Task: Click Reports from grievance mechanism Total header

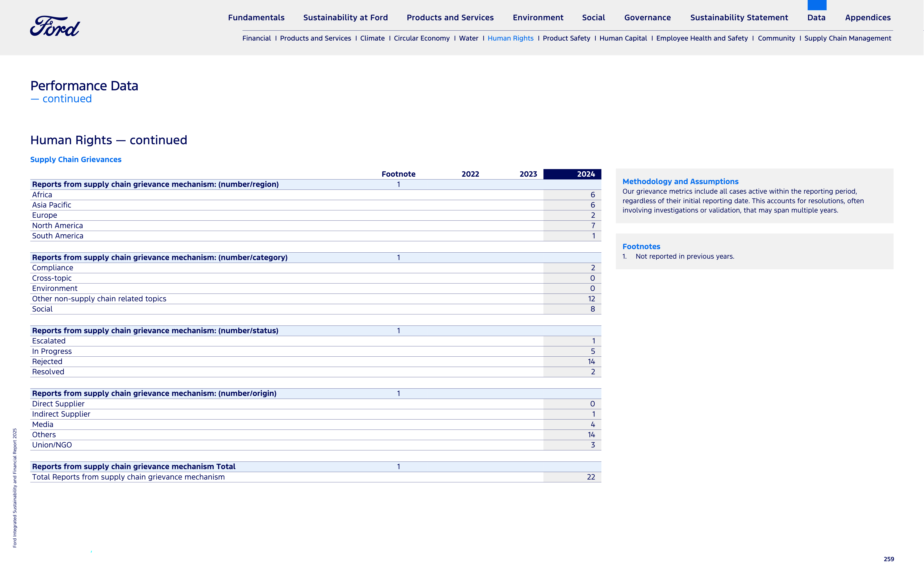Action: 134,467
